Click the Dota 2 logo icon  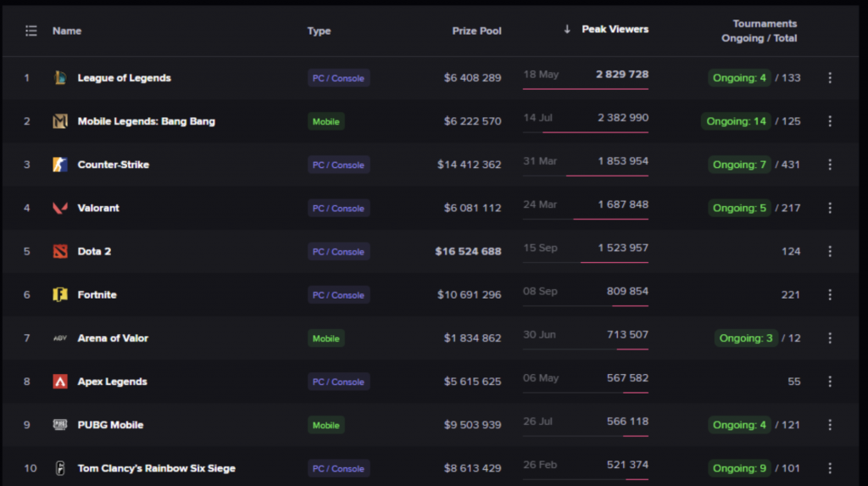click(60, 251)
